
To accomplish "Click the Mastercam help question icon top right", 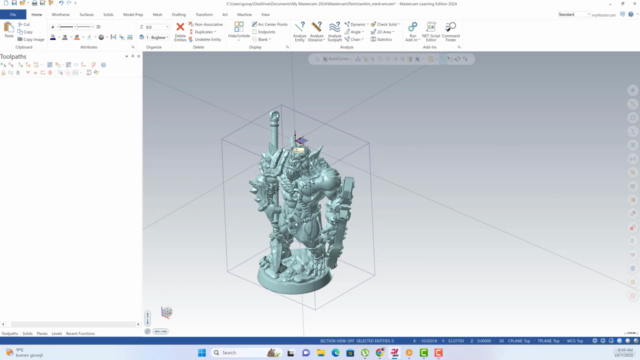I will click(x=631, y=14).
